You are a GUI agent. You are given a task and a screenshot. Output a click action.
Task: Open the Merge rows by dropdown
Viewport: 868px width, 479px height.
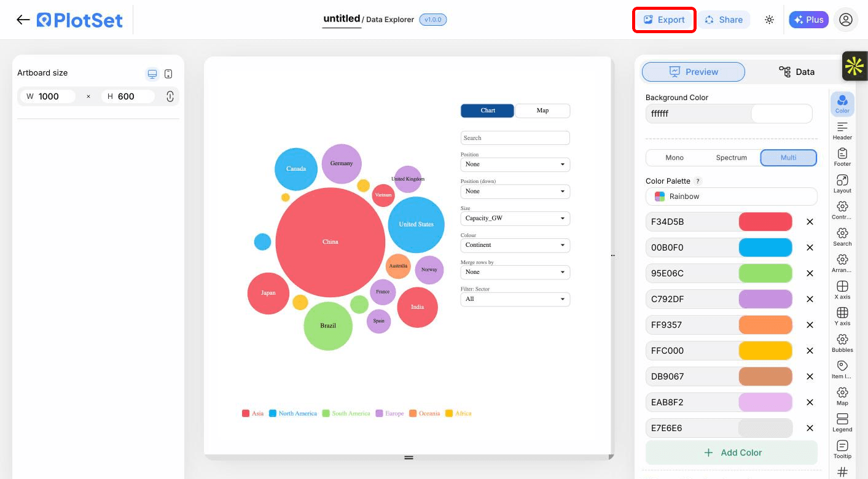click(515, 272)
